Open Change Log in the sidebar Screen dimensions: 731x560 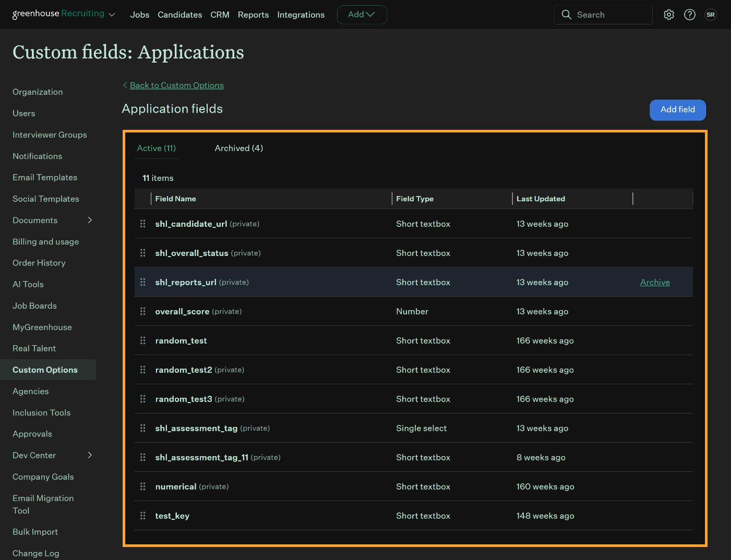point(36,553)
